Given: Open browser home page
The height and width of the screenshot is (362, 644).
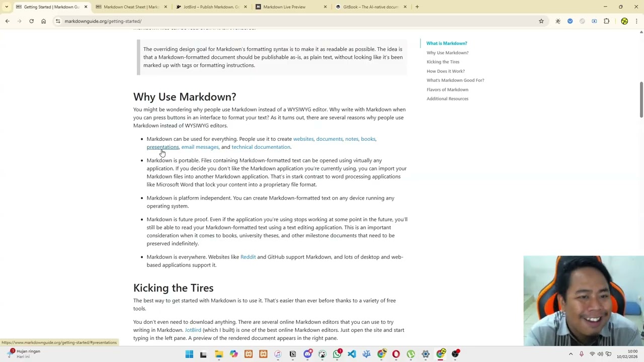Looking at the screenshot, I should coord(44,21).
